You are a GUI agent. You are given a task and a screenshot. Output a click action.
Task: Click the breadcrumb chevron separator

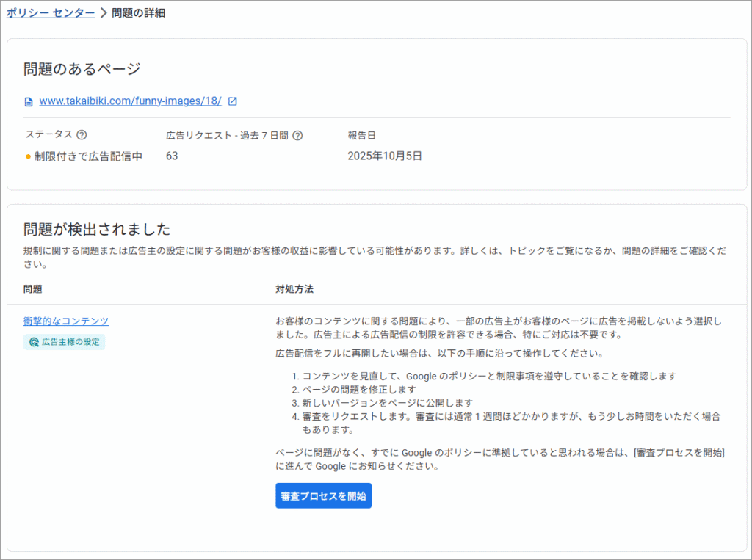103,13
